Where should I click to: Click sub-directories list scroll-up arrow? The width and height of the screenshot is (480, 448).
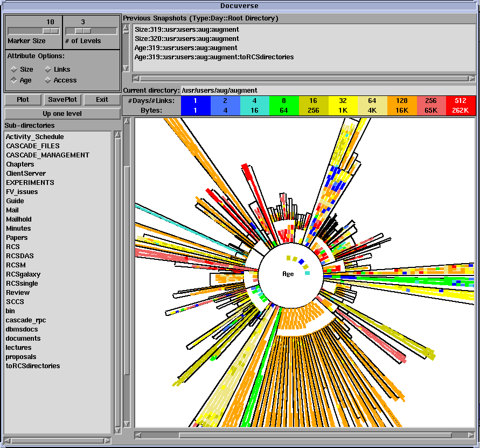[117, 135]
